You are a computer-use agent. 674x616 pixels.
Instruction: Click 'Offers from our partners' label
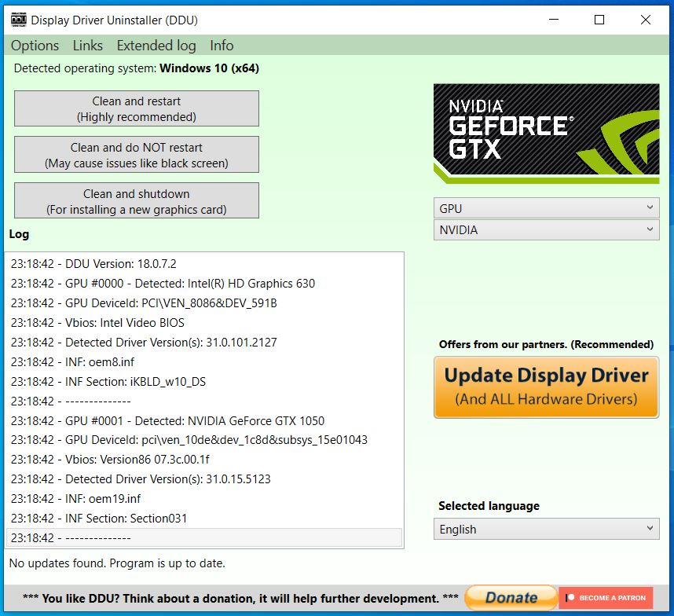[546, 344]
